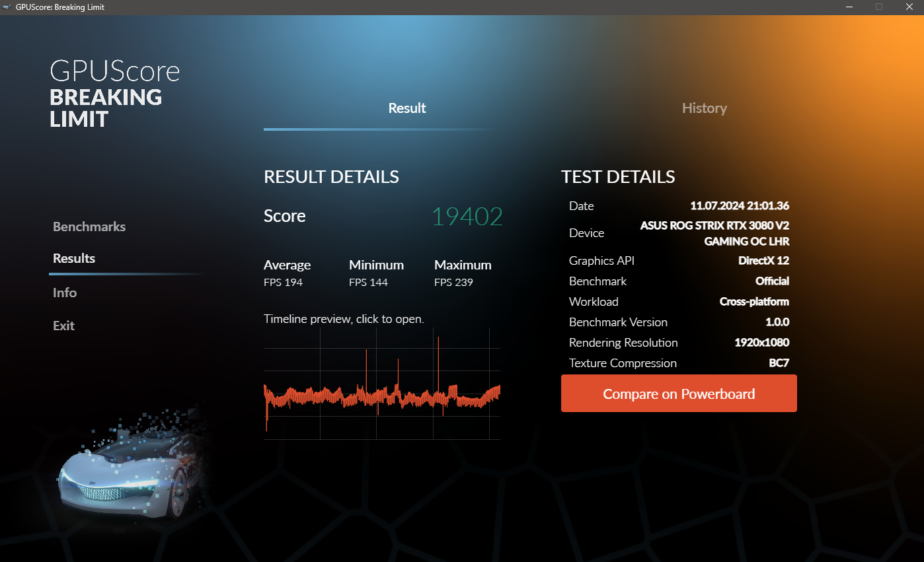The image size is (924, 562).
Task: Click the Maximum FPS 239 value
Action: pos(453,283)
